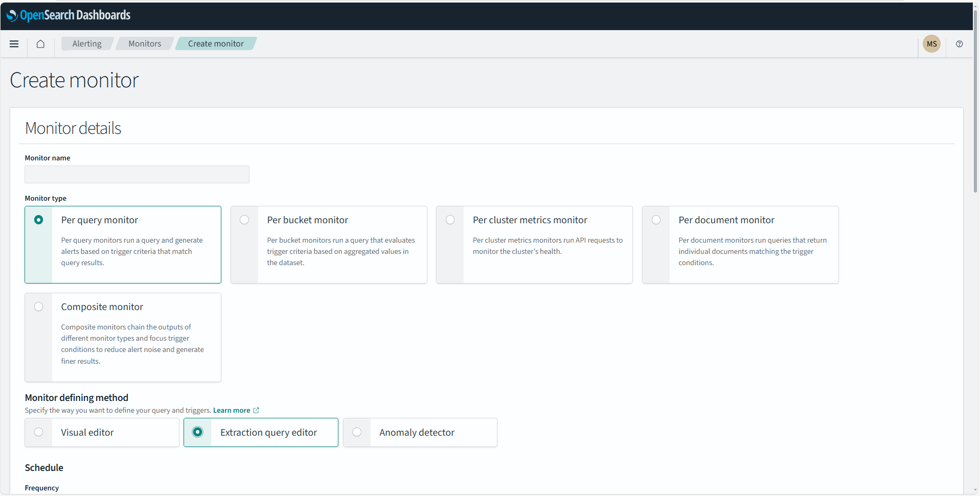
Task: Select the Per bucket monitor radio button
Action: click(x=244, y=220)
